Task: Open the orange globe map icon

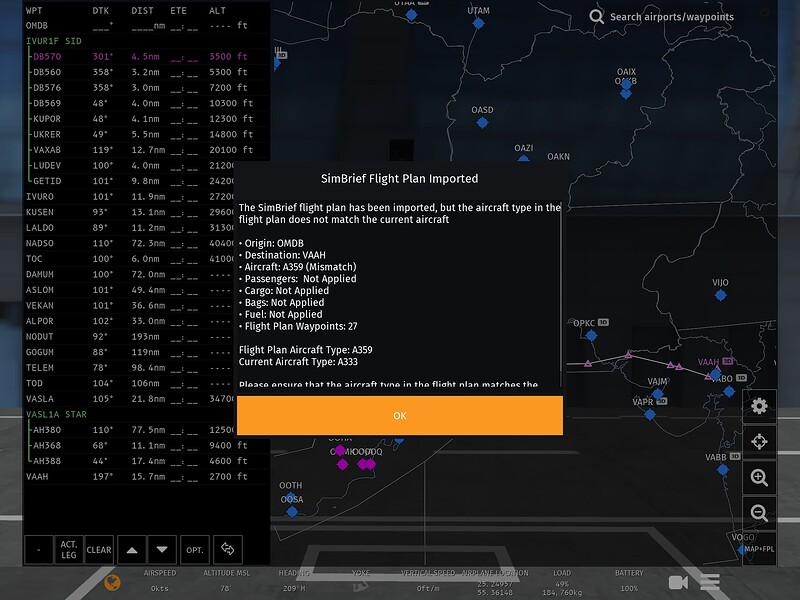Action: click(112, 582)
